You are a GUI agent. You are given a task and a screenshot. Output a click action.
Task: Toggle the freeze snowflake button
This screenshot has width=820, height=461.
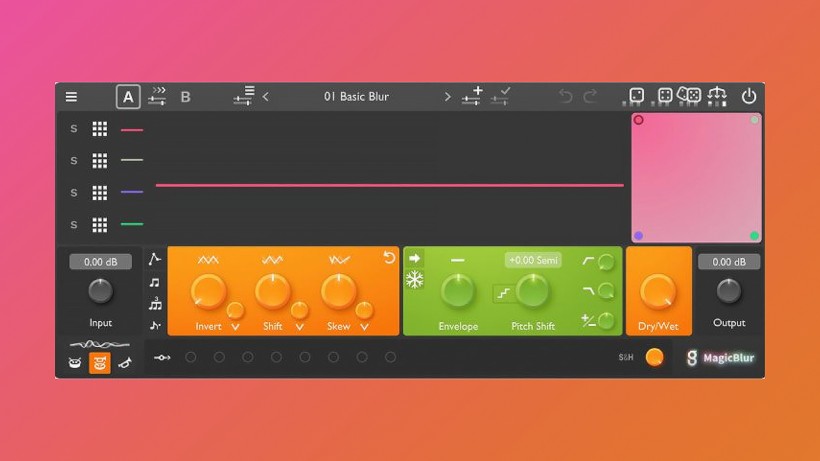[x=414, y=280]
